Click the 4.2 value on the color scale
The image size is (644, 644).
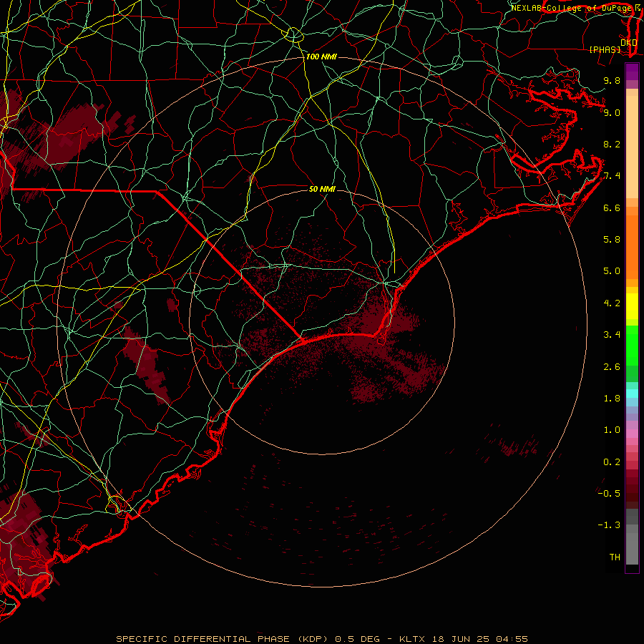[612, 303]
